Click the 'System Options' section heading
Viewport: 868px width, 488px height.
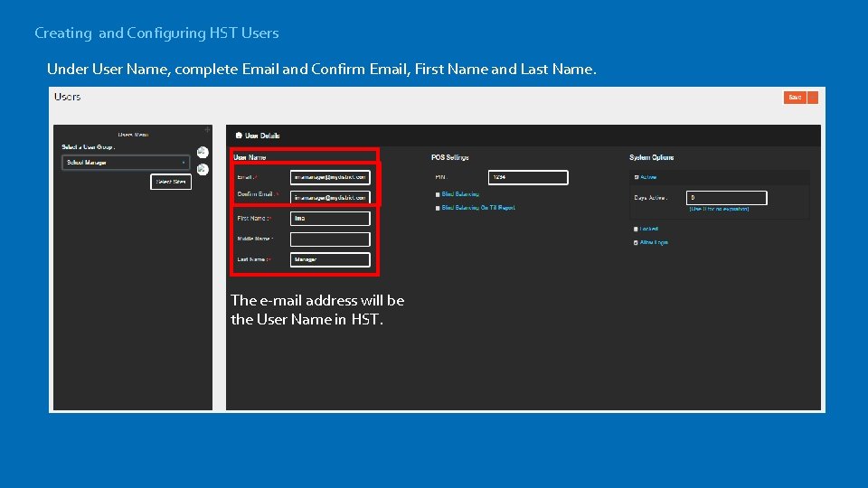652,157
